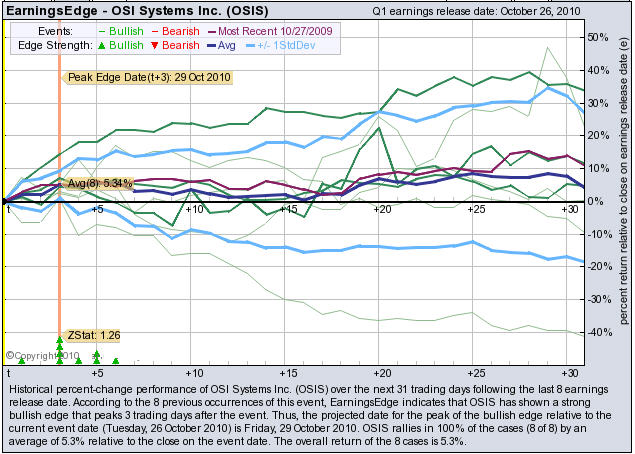Click the Bullish events legend entry
The image size is (635, 454).
[x=127, y=31]
